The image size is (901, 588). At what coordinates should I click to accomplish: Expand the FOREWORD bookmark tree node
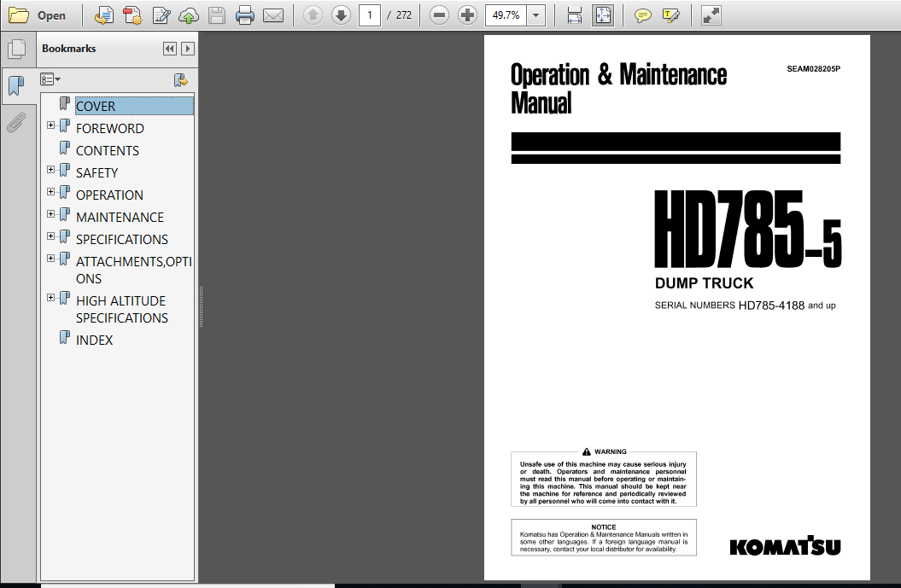50,125
